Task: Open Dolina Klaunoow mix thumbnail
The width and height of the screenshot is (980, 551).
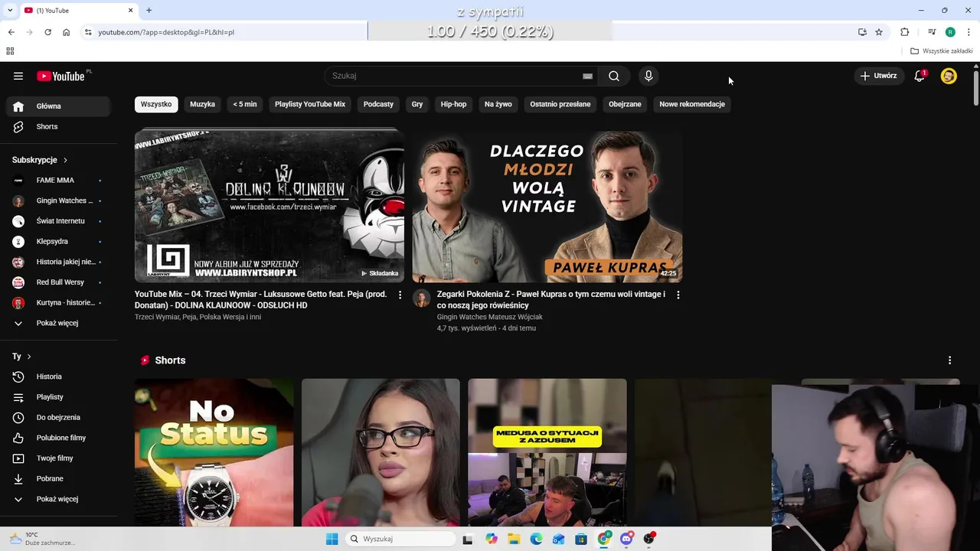Action: (269, 206)
